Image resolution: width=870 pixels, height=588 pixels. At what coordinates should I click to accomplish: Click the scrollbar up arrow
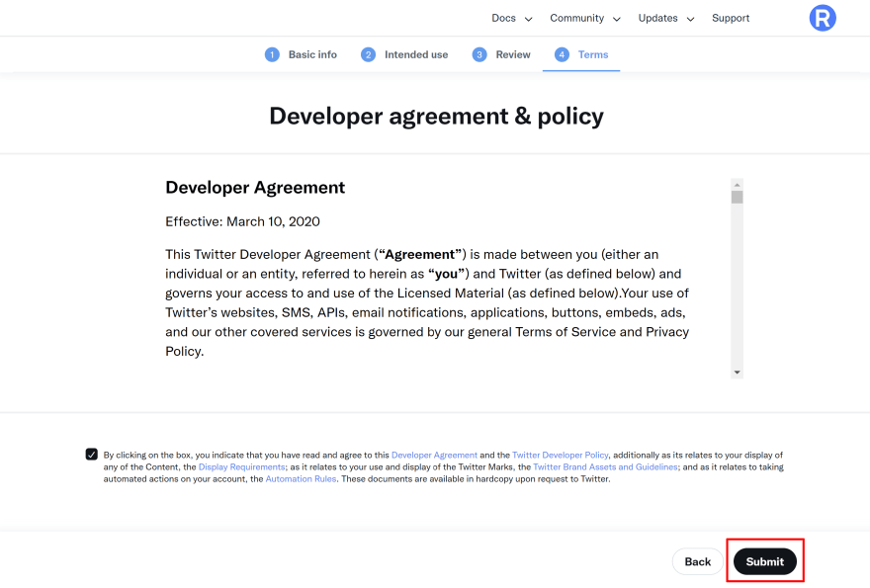737,185
